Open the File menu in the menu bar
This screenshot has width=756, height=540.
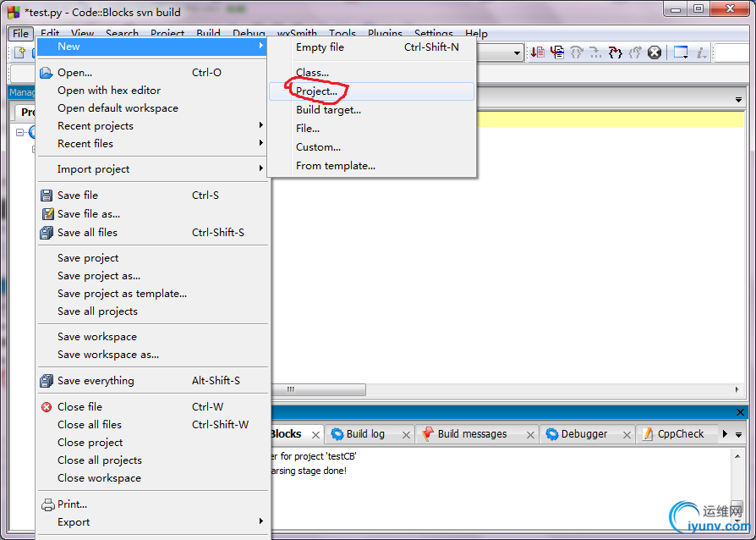(20, 34)
